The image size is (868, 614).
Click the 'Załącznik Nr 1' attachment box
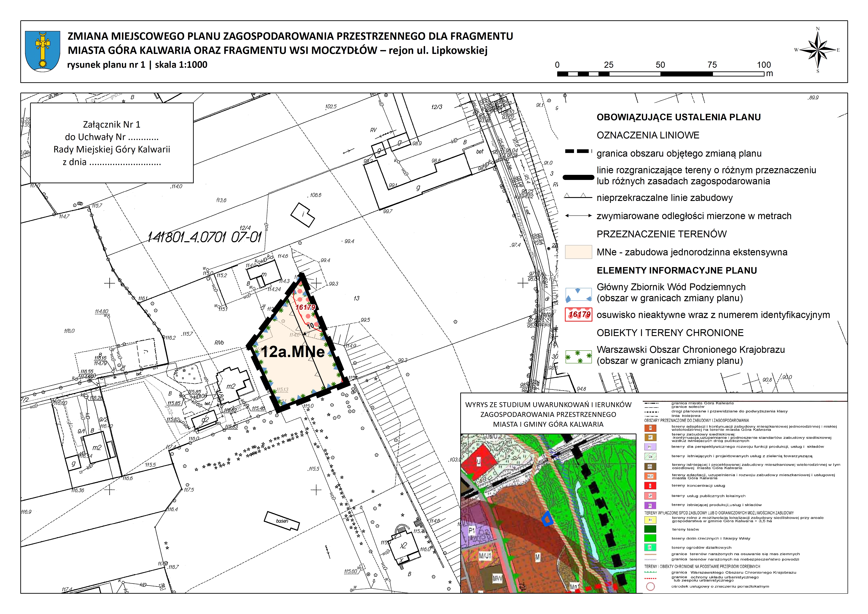coord(112,143)
